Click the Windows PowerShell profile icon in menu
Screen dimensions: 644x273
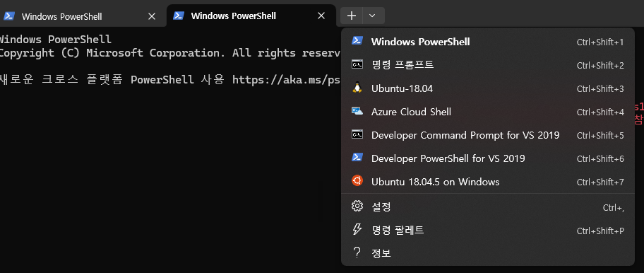point(357,41)
